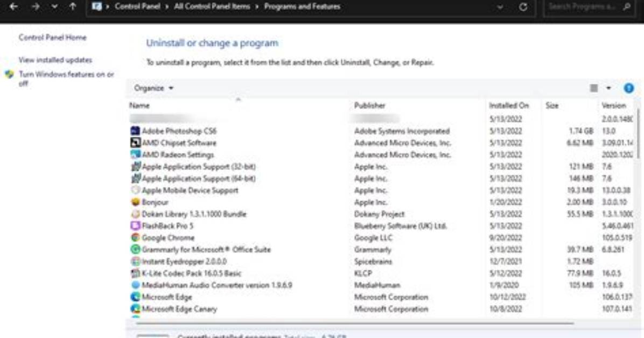This screenshot has width=644, height=338.
Task: Select the Adobe Photoshop CS6 icon
Action: tap(135, 131)
